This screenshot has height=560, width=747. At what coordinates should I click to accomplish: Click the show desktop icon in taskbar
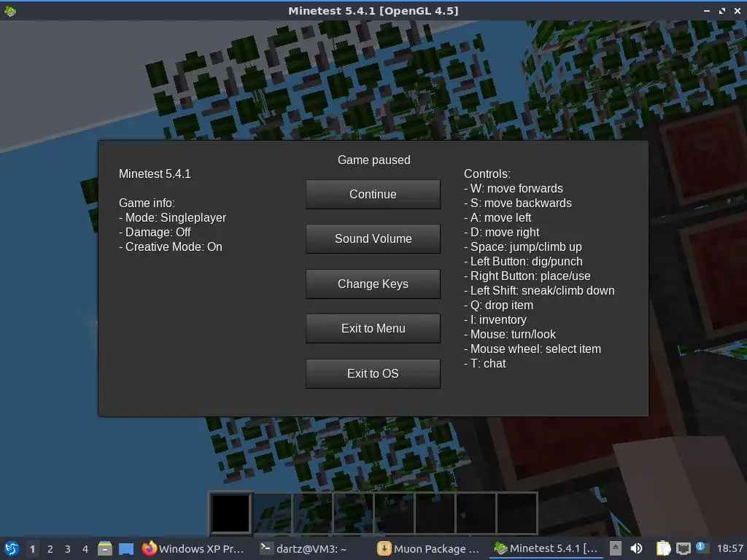click(126, 548)
